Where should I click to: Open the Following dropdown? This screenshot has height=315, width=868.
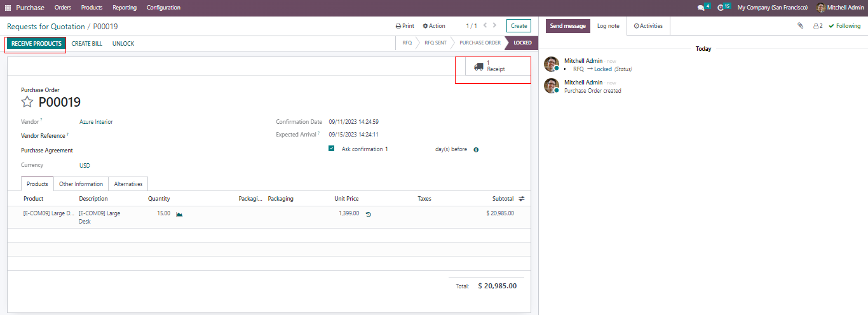pos(844,26)
